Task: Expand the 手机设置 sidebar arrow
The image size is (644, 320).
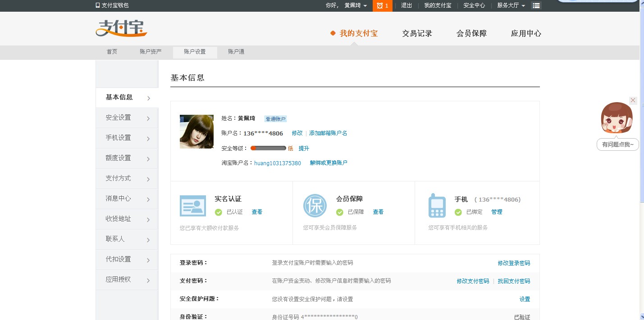Action: click(148, 139)
